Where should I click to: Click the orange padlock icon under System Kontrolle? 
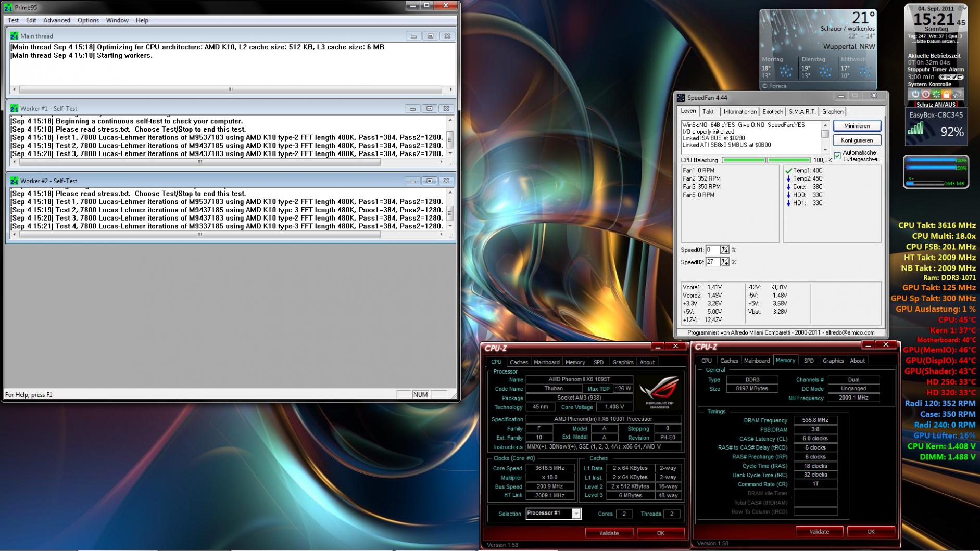pyautogui.click(x=946, y=94)
